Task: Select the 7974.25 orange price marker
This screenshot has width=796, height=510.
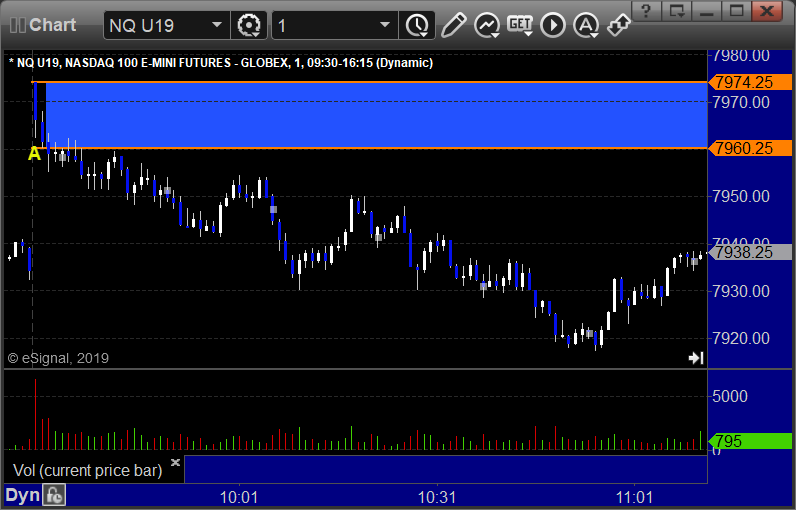Action: [750, 82]
